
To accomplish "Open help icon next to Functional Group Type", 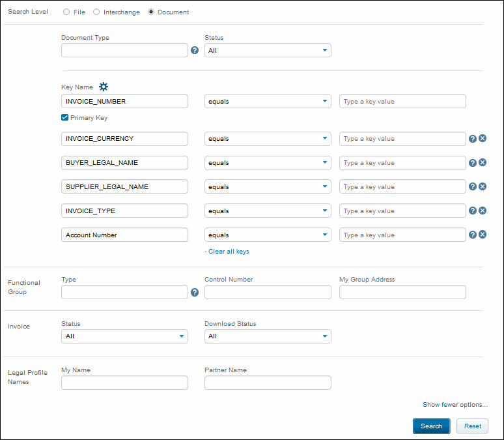I will [x=195, y=293].
